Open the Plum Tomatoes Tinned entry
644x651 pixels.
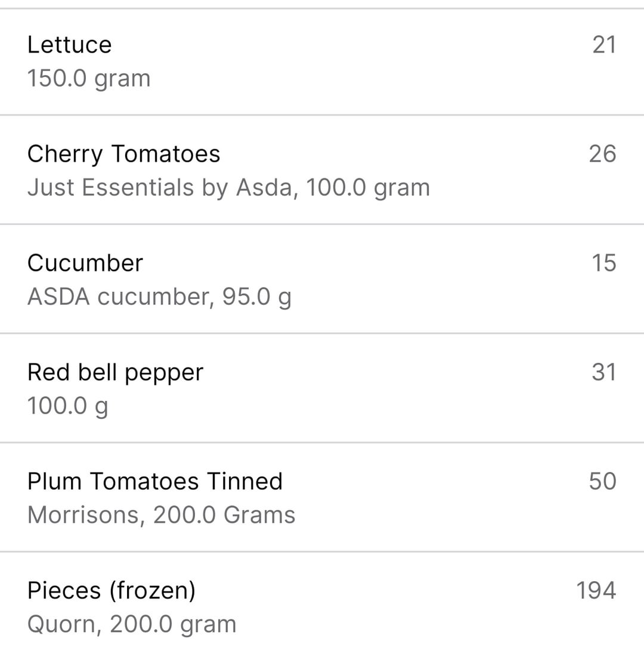click(x=322, y=498)
